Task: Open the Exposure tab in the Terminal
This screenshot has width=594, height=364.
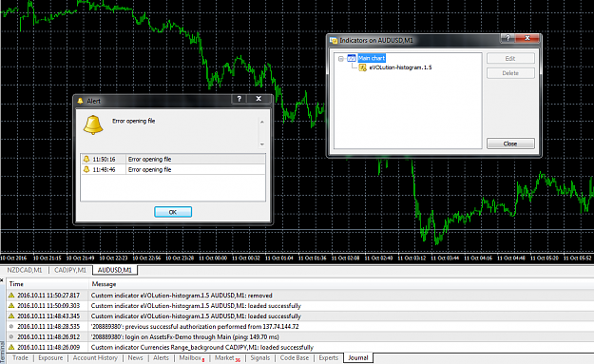Action: 50,358
